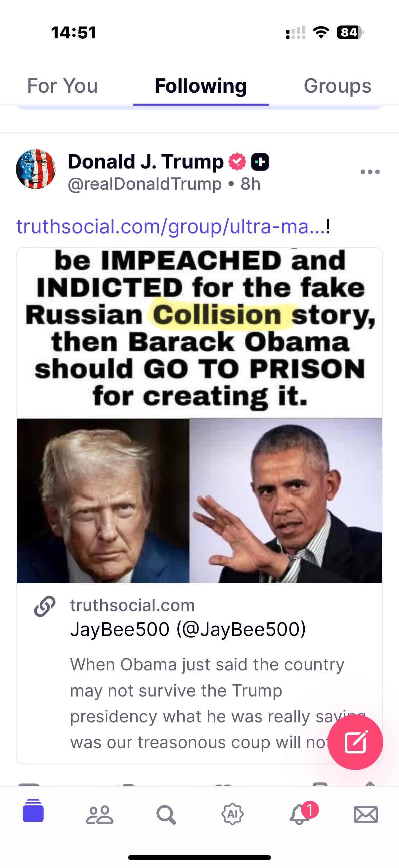Click the dark plus badge next to name
399x868 pixels.
tap(260, 162)
